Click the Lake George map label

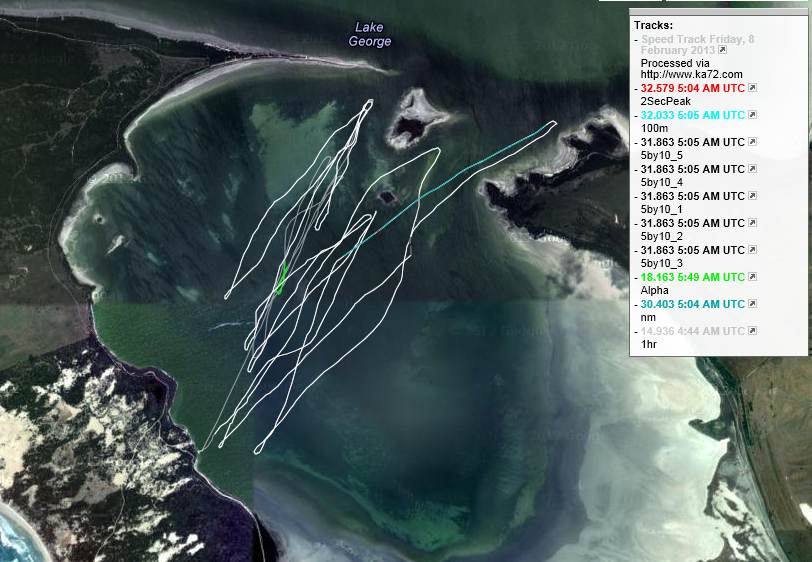click(369, 35)
